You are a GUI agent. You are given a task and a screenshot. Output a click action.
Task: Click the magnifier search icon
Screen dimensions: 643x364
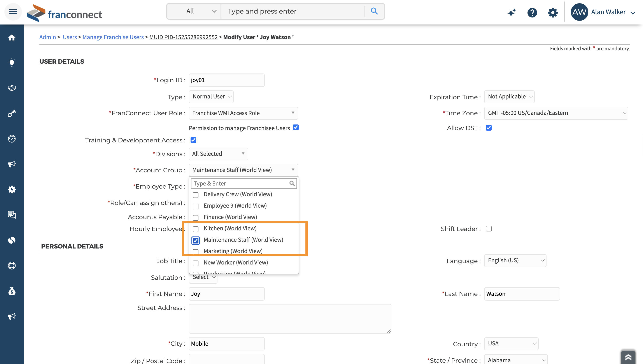[x=374, y=11]
